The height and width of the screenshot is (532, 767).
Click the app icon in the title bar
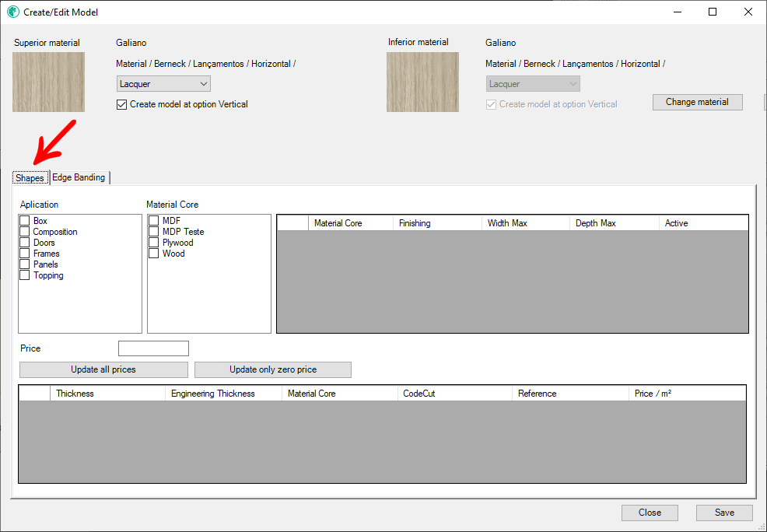click(12, 12)
